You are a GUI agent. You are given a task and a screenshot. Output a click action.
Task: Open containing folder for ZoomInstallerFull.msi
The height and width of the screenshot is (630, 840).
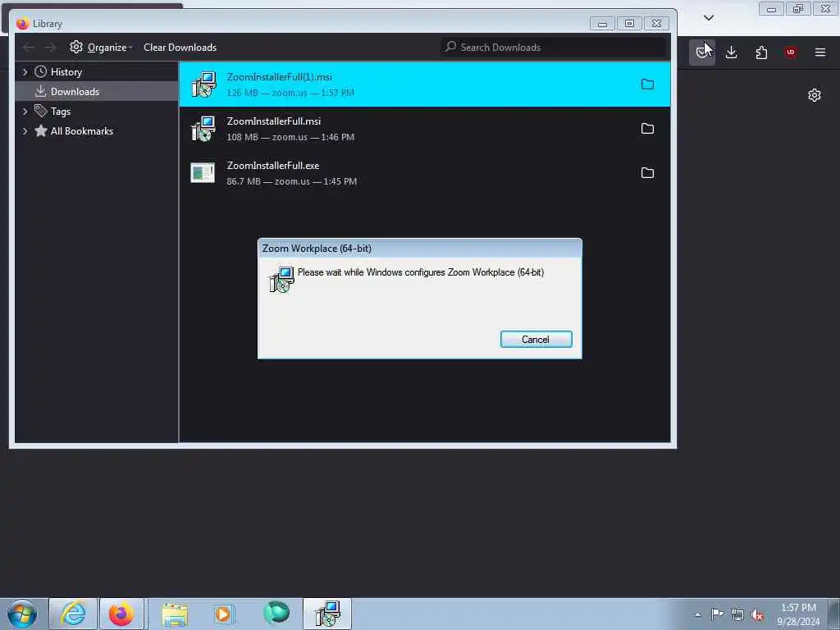click(x=647, y=129)
